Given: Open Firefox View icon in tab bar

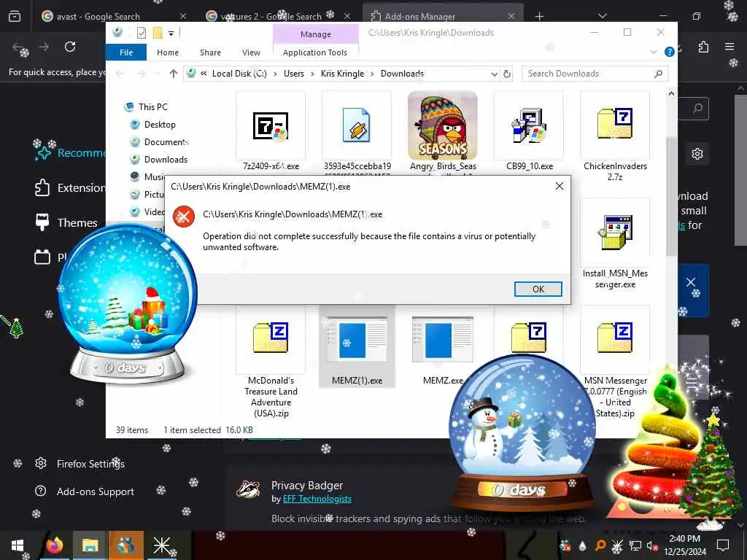Looking at the screenshot, I should (15, 17).
